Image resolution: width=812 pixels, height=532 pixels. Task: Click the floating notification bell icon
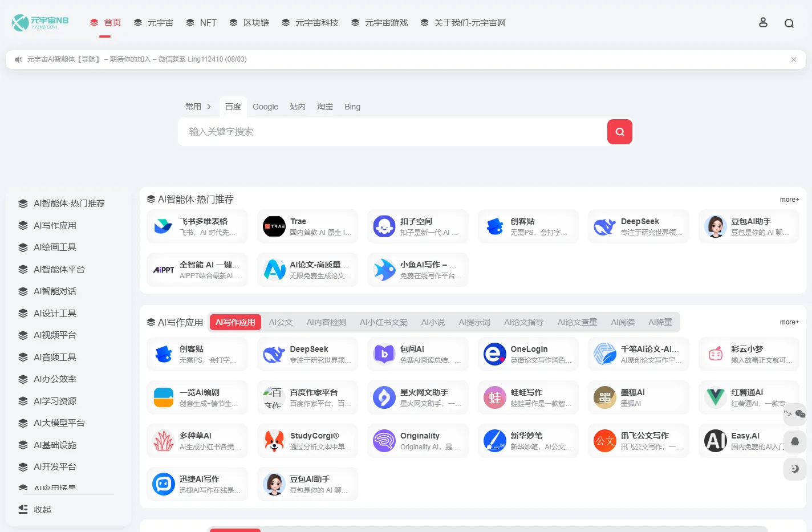[795, 441]
